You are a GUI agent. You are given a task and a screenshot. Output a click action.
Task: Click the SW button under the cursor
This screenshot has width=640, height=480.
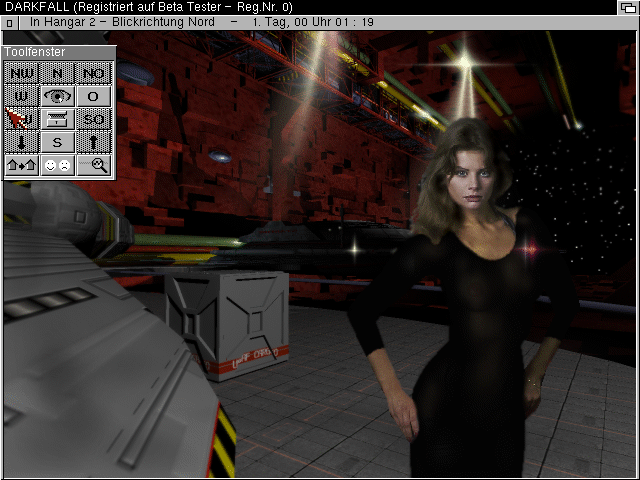[21, 119]
